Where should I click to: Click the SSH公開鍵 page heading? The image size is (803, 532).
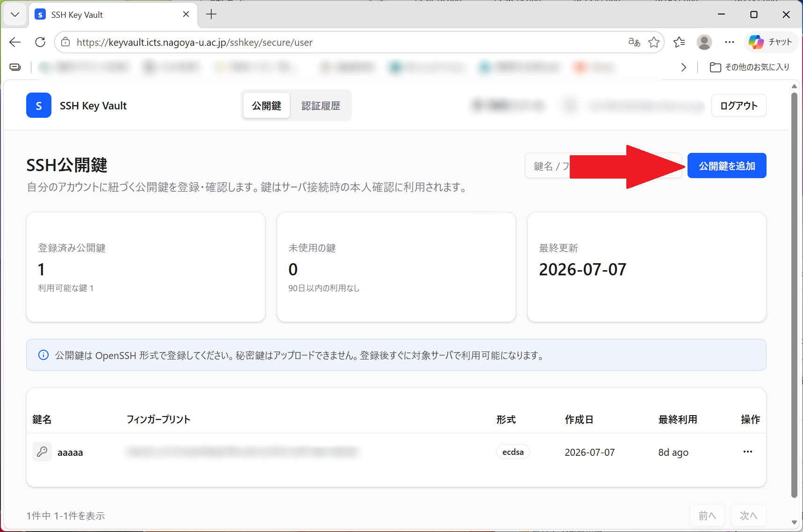pyautogui.click(x=67, y=165)
